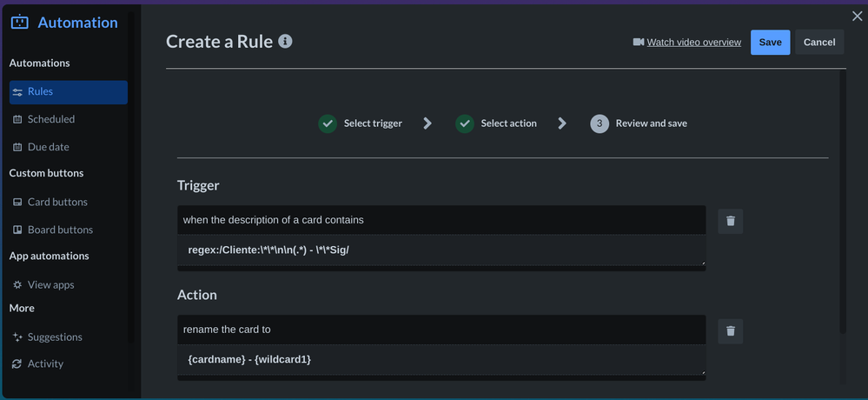868x400 pixels.
Task: Close the automation dialog with the X
Action: pos(857,16)
